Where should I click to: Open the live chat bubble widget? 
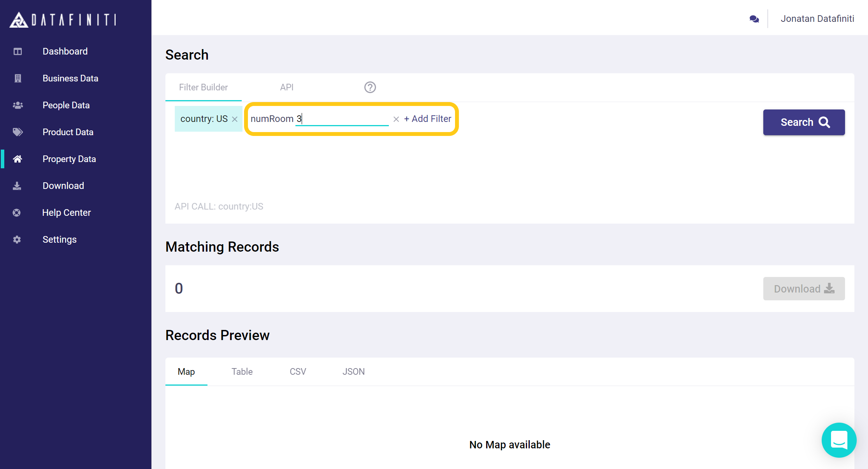pos(839,440)
